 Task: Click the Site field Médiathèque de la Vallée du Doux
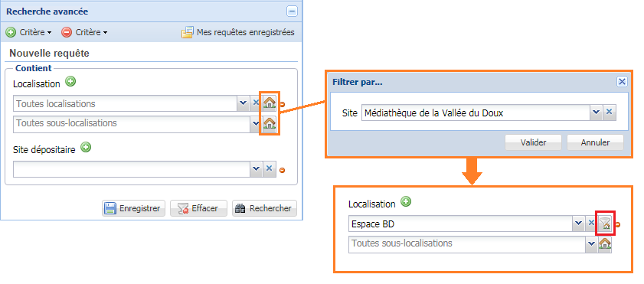[476, 113]
